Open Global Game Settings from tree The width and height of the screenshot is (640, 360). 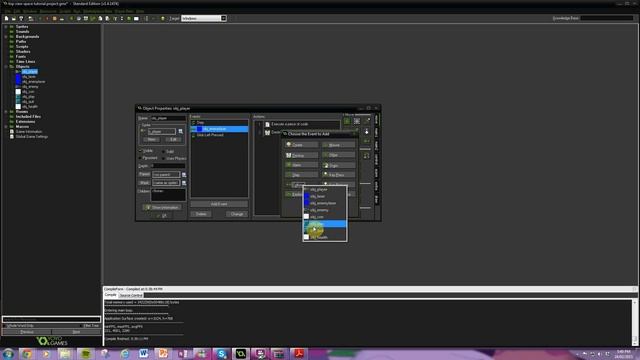pyautogui.click(x=31, y=137)
